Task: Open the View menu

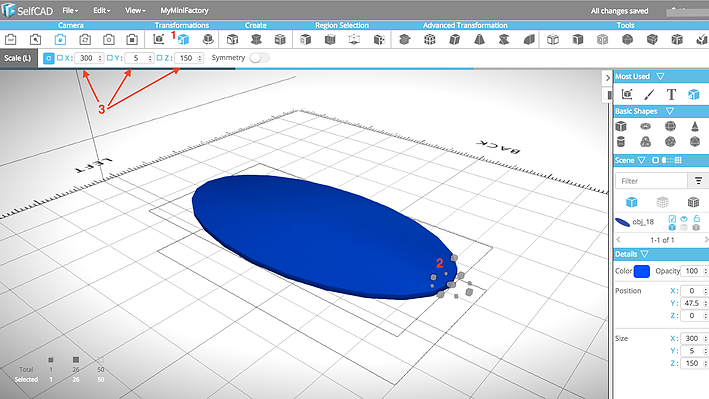Action: point(135,10)
